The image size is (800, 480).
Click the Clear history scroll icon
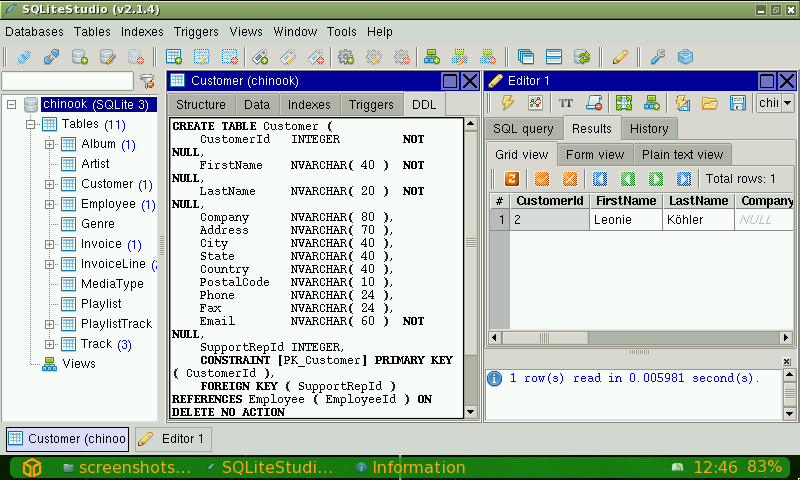(x=593, y=103)
